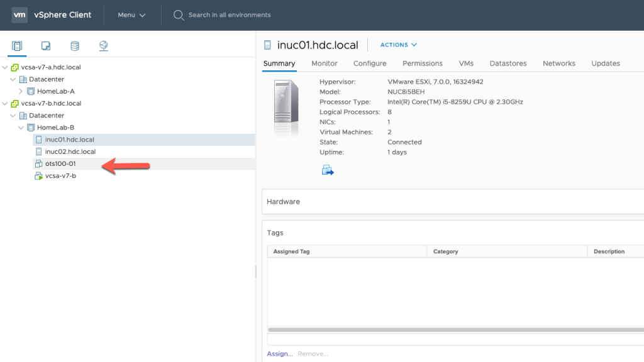Image resolution: width=644 pixels, height=362 pixels.
Task: Click the vSphere Client home title
Action: (x=62, y=15)
